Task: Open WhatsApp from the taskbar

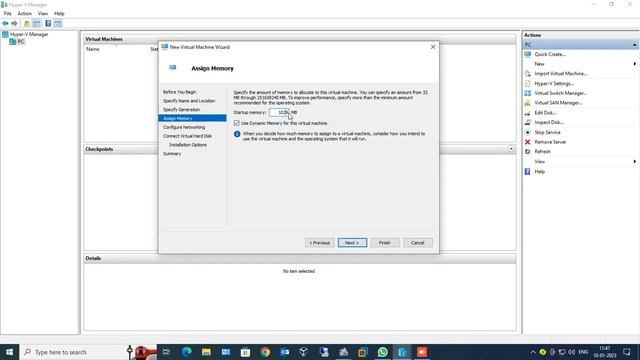Action: click(382, 352)
